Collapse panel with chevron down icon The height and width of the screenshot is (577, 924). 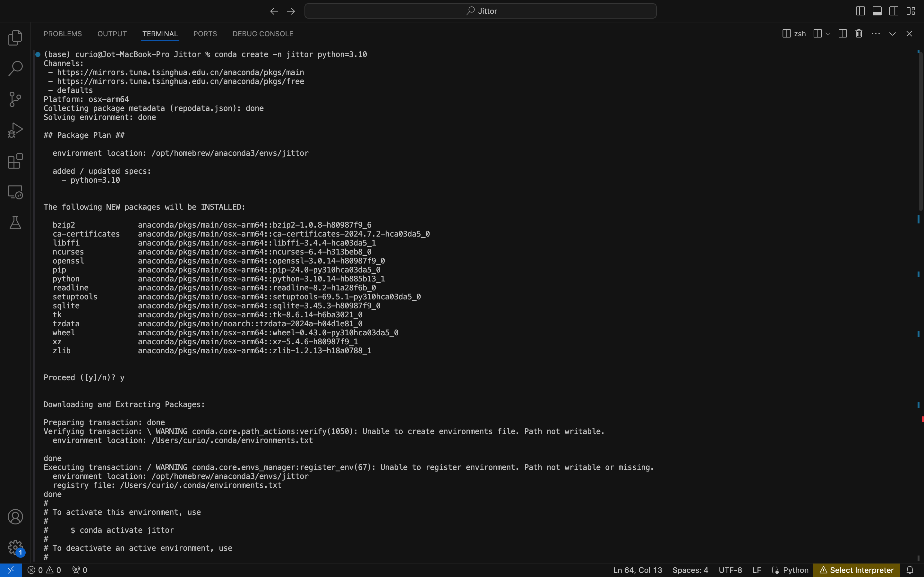[x=892, y=34]
